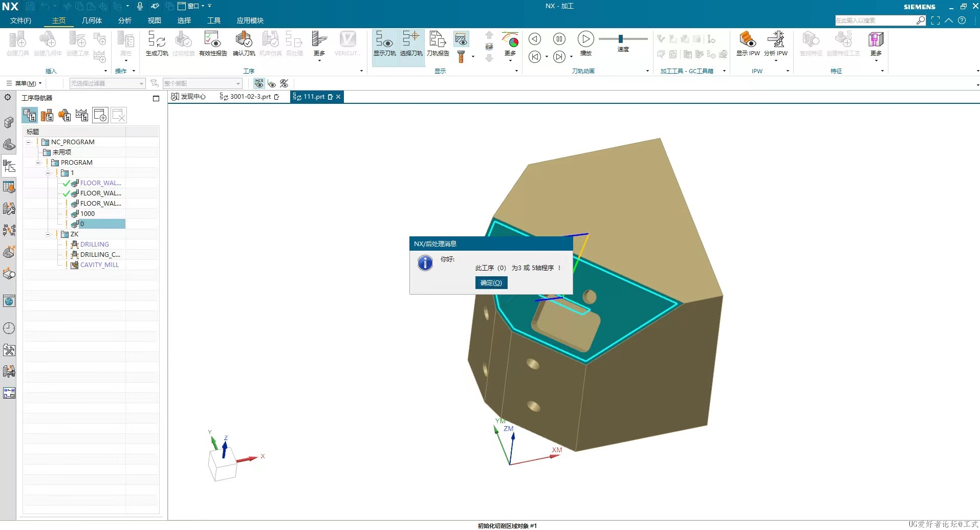This screenshot has width=980, height=530.
Task: Click the 生成刀轨 (Generate tool path) icon
Action: (157, 43)
